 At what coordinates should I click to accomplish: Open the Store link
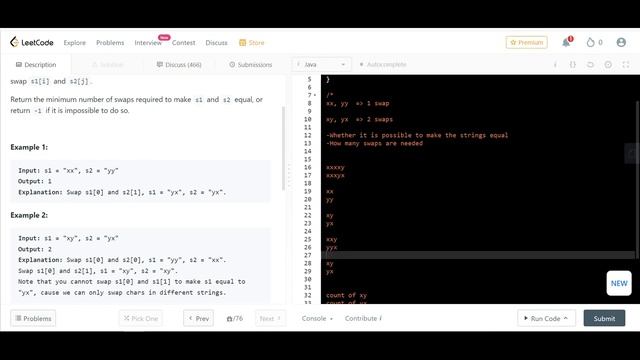pyautogui.click(x=251, y=42)
